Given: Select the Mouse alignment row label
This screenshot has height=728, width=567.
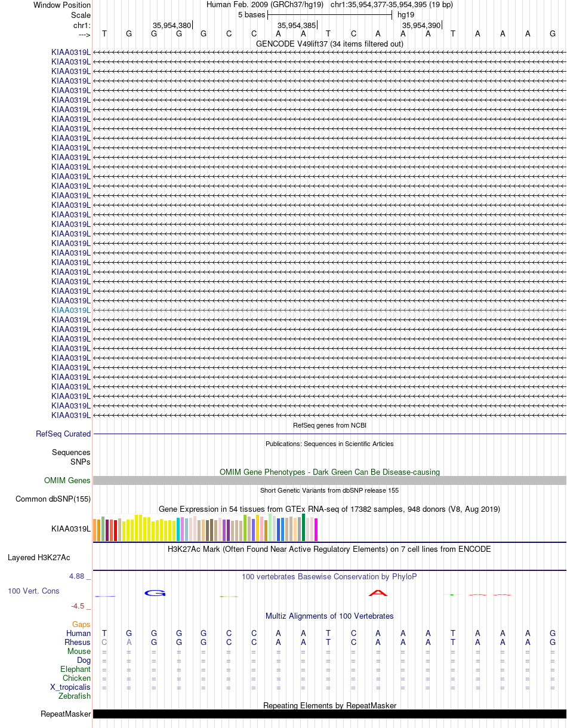Looking at the screenshot, I should pos(79,652).
